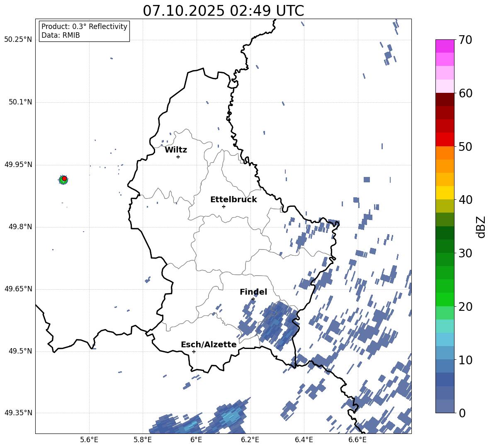The width and height of the screenshot is (491, 448).
Task: Click the 49.8°N latitude label
Action: 20,227
